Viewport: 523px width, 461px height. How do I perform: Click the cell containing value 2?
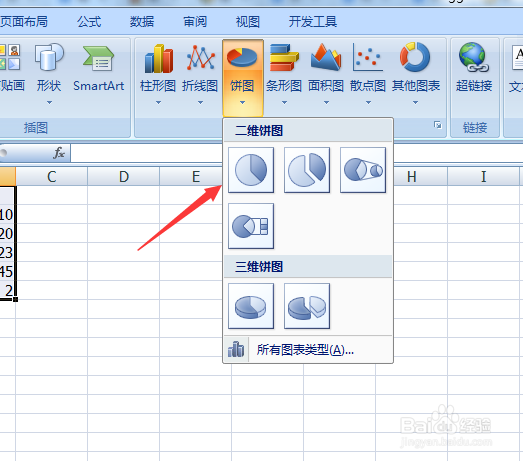7,290
